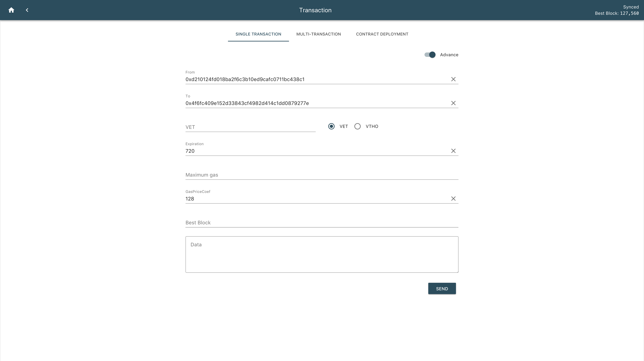This screenshot has width=644, height=361.
Task: Switch to Multi-Transaction tab
Action: pyautogui.click(x=318, y=34)
